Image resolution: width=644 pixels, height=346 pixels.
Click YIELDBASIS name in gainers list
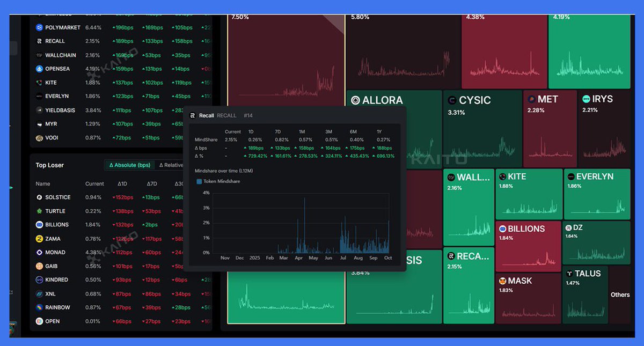[x=60, y=110]
